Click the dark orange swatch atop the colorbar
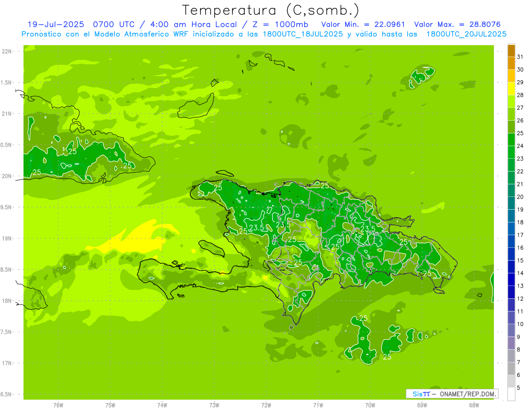This screenshot has width=532, height=411. [511, 51]
